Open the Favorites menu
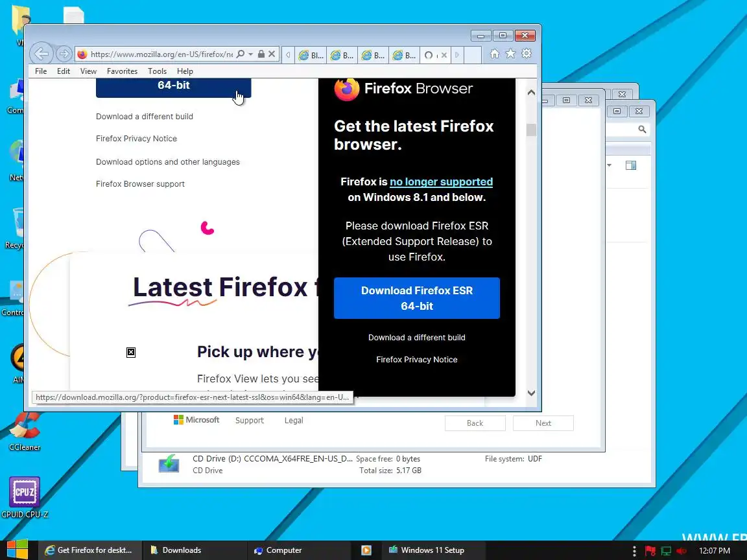This screenshot has height=560, width=747. click(122, 71)
